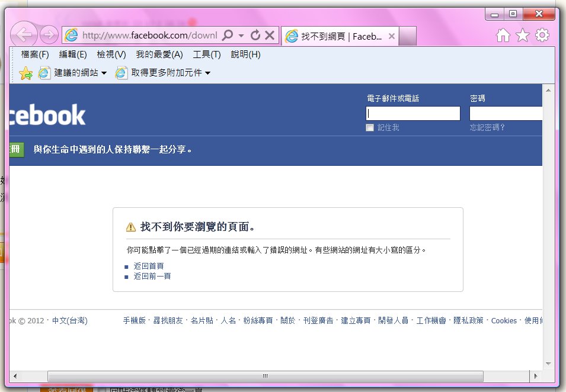Open the new blank tab button
Viewport: 566px width, 392px height.
pos(408,36)
